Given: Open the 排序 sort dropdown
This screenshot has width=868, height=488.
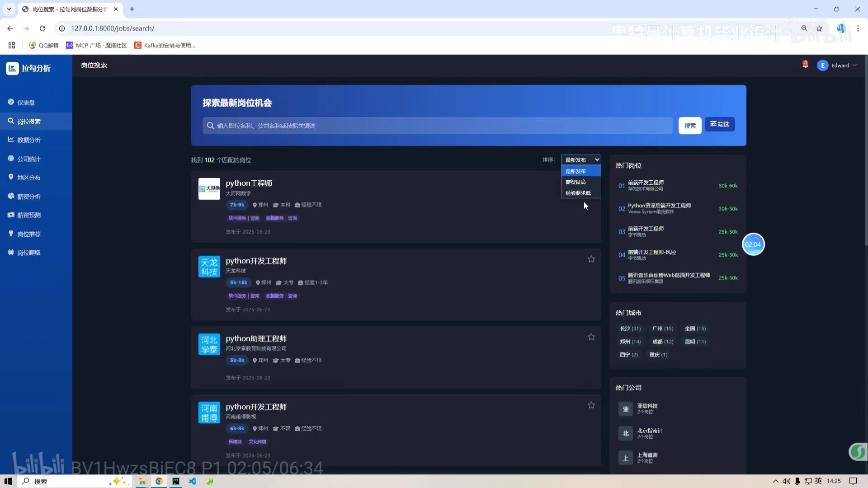Looking at the screenshot, I should click(581, 160).
